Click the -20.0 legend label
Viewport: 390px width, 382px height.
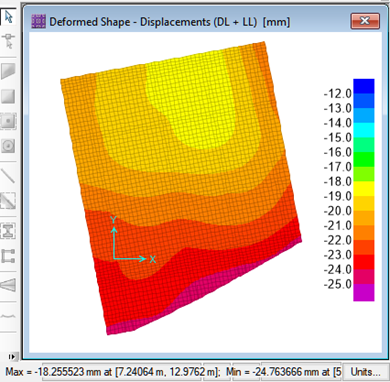click(x=338, y=211)
